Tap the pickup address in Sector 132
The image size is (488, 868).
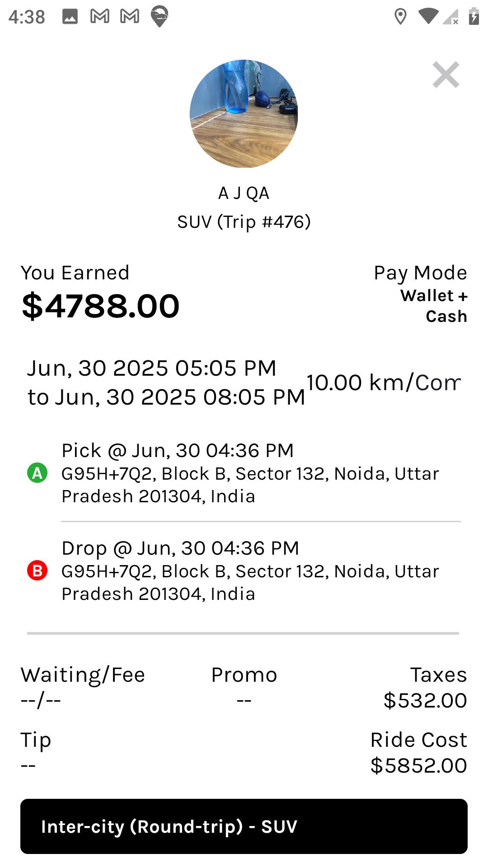[x=250, y=485]
